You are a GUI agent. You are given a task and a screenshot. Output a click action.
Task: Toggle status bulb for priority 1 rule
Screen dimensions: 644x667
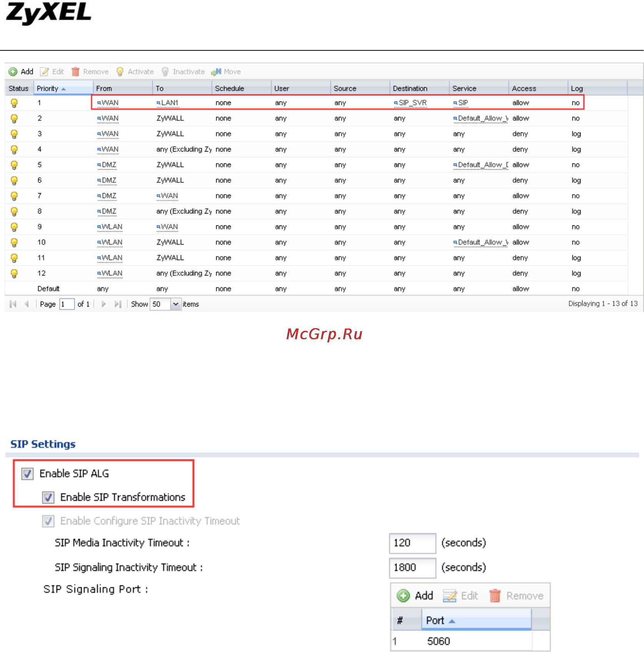click(x=14, y=103)
